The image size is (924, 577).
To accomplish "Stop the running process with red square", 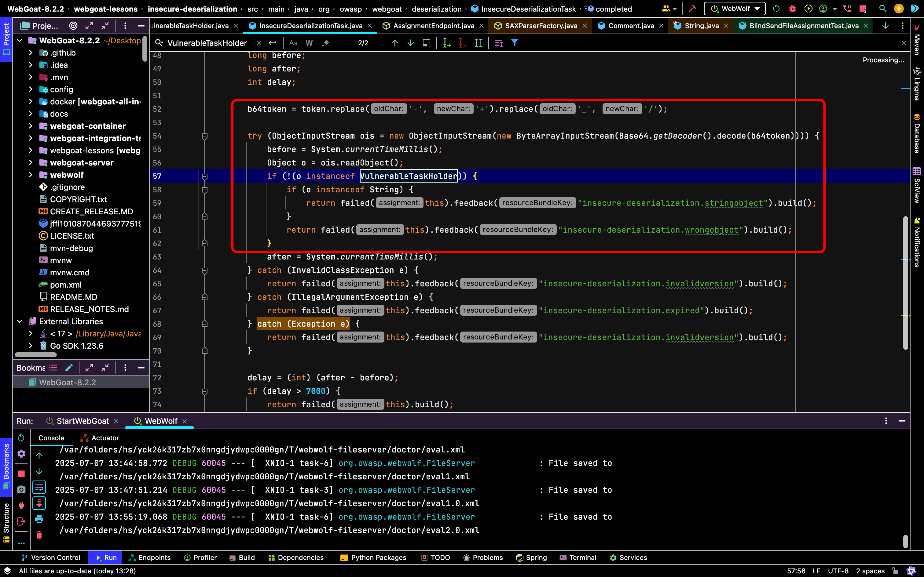I will (x=21, y=474).
